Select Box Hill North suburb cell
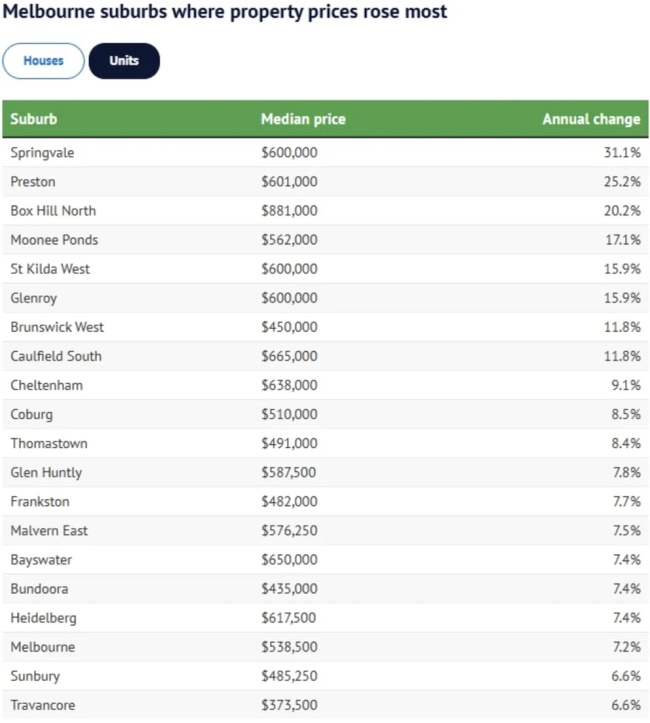 [53, 211]
